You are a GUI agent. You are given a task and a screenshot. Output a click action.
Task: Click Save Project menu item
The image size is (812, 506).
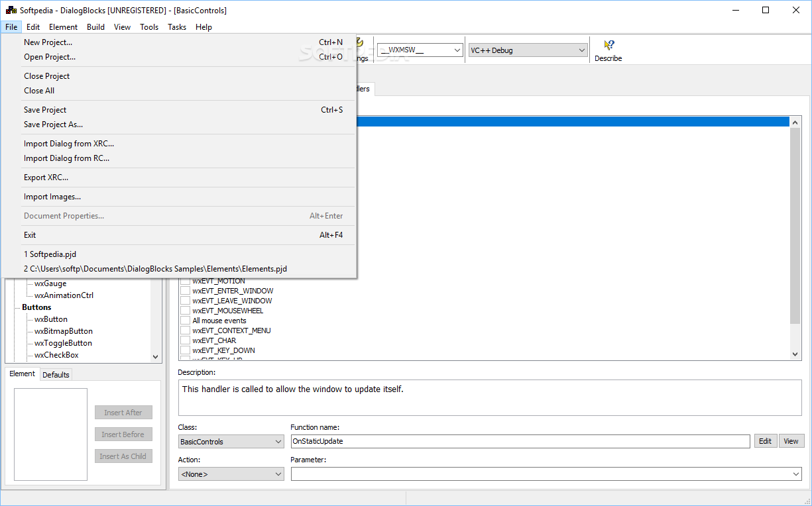coord(179,110)
